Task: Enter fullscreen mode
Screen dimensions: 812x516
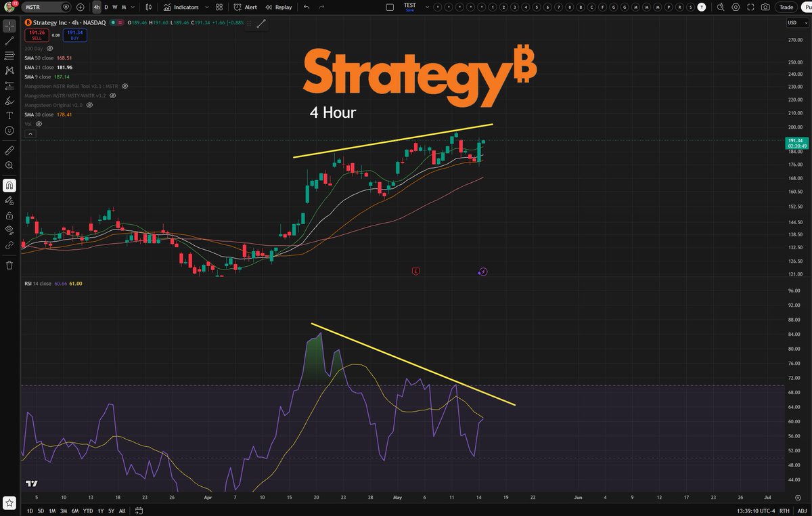Action: coord(750,7)
